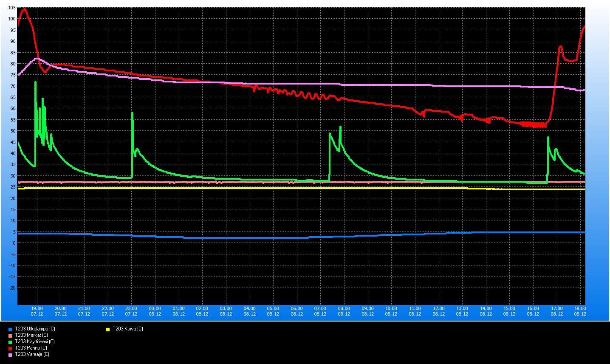
Task: Select the T203 Varaaja (C) legend label
Action: tap(32, 354)
